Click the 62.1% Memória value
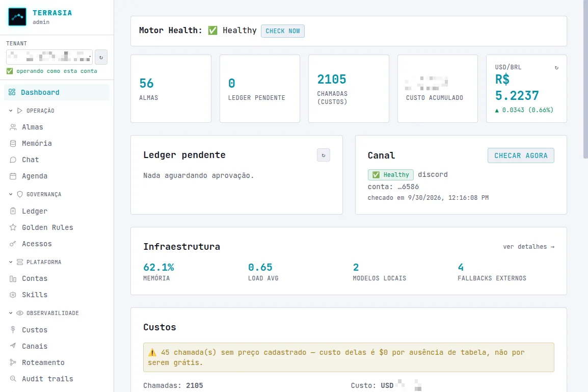 click(x=158, y=268)
